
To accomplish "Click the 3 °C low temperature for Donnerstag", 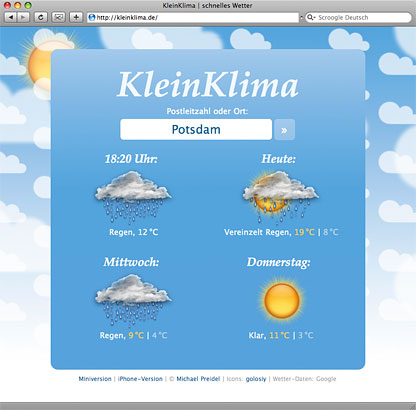I will (x=306, y=336).
